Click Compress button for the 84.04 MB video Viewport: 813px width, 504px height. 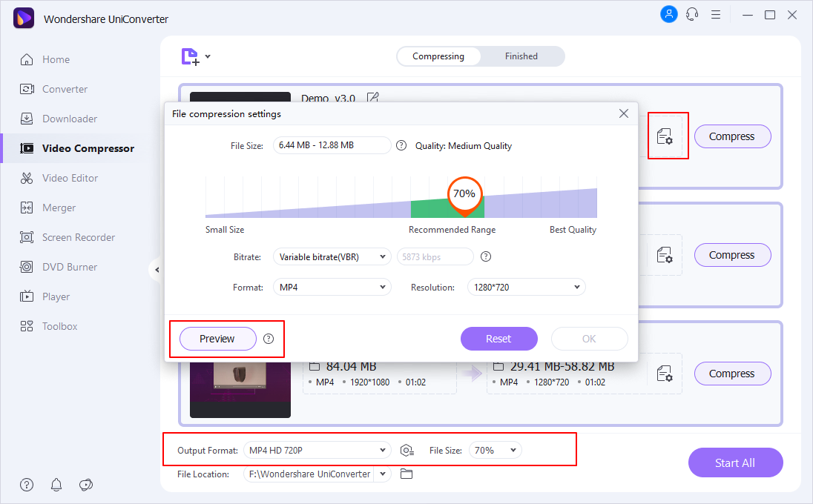click(732, 374)
